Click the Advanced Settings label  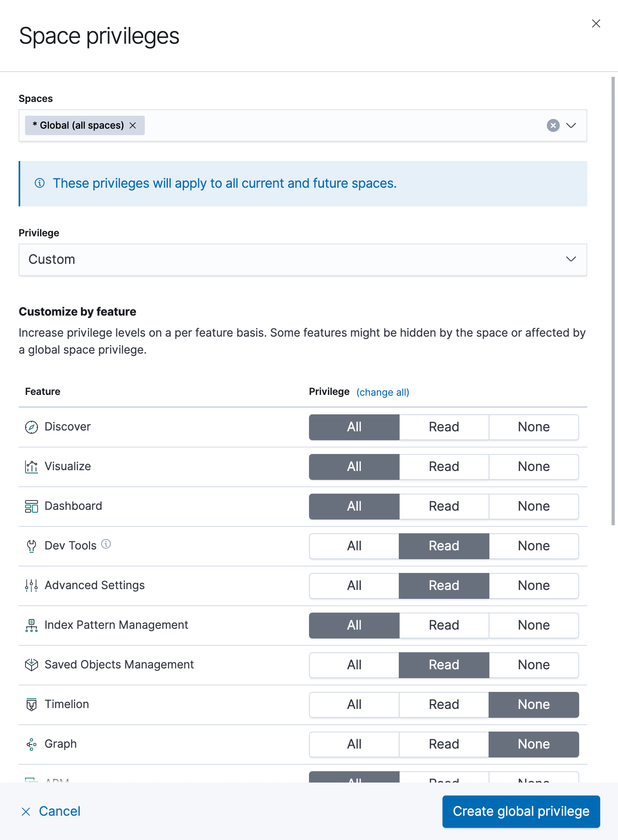95,585
